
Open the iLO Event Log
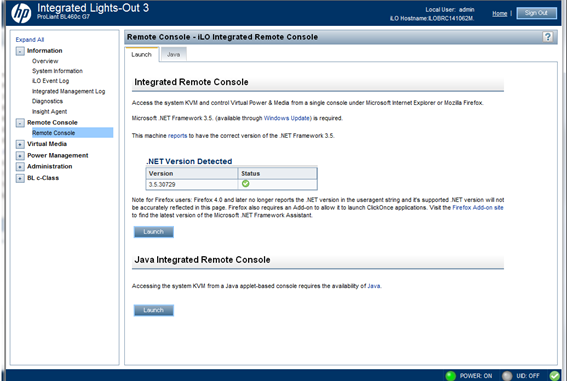[50, 81]
